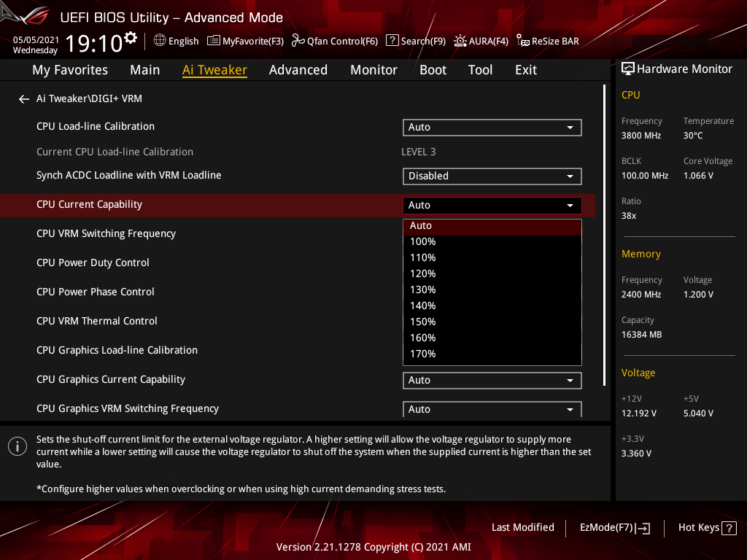Select the 140% option
This screenshot has width=747, height=560.
pyautogui.click(x=492, y=306)
